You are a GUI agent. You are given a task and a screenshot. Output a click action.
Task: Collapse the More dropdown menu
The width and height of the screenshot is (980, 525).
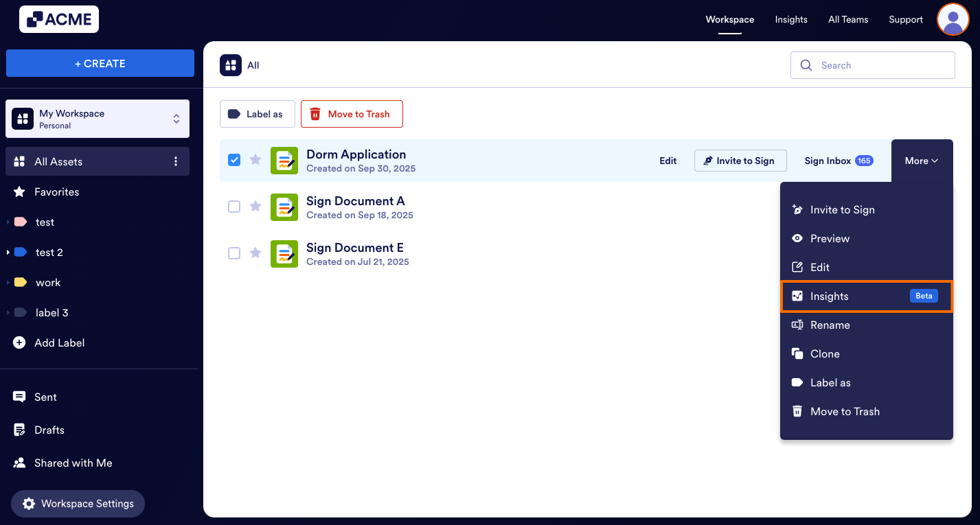tap(921, 160)
